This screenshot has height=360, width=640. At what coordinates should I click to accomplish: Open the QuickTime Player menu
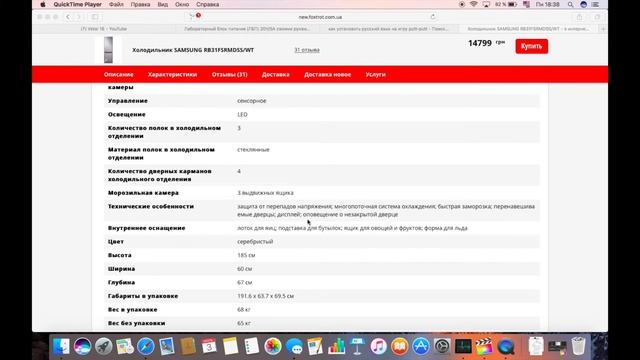click(78, 4)
